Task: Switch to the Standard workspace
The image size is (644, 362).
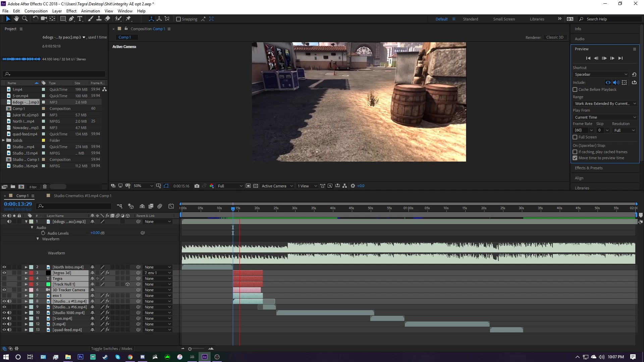Action: [x=471, y=19]
